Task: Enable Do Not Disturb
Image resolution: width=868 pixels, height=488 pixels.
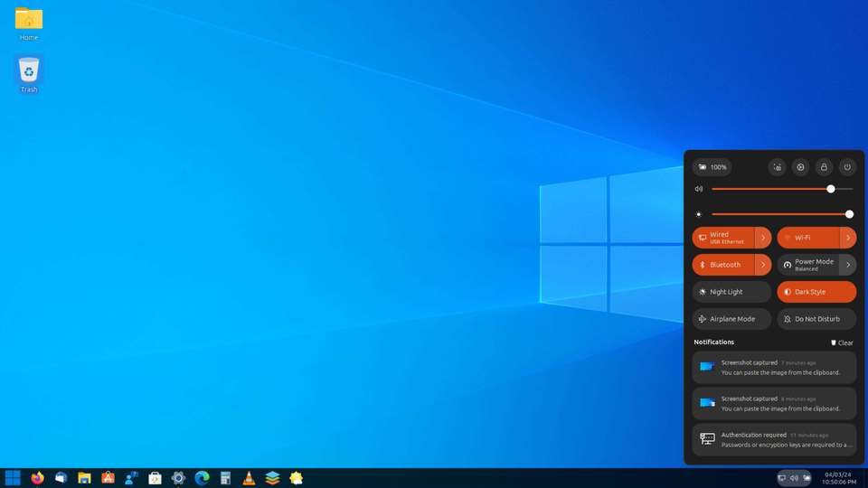Action: (816, 319)
